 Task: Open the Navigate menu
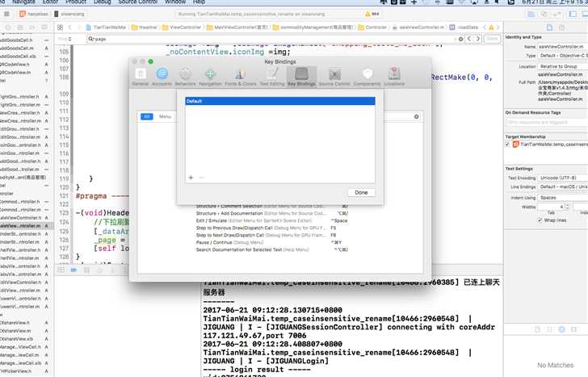[23, 2]
